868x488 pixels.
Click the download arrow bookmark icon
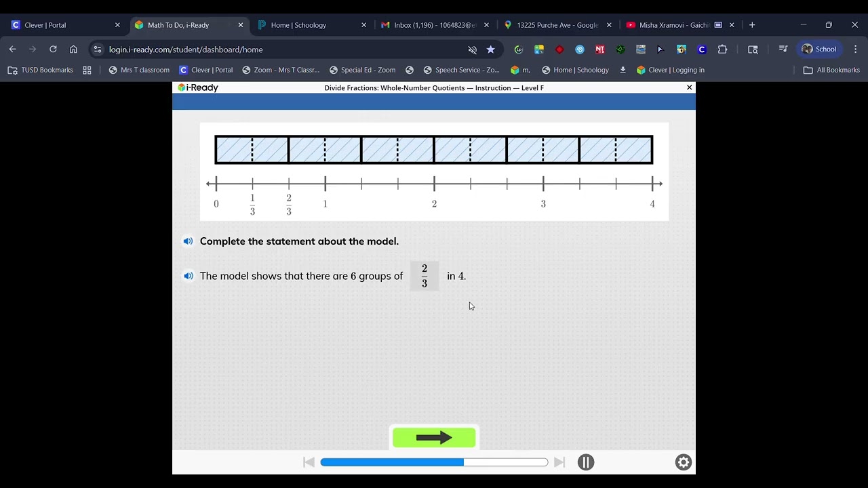623,70
